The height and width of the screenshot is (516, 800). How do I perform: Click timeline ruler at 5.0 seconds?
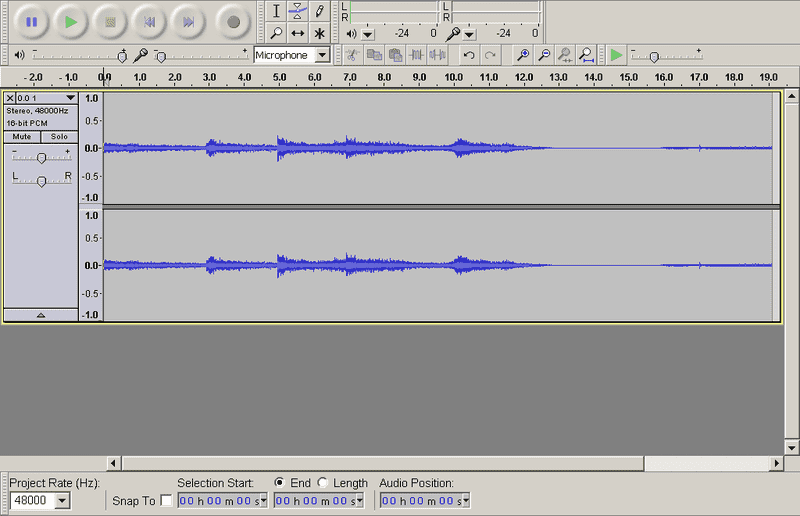[x=280, y=78]
